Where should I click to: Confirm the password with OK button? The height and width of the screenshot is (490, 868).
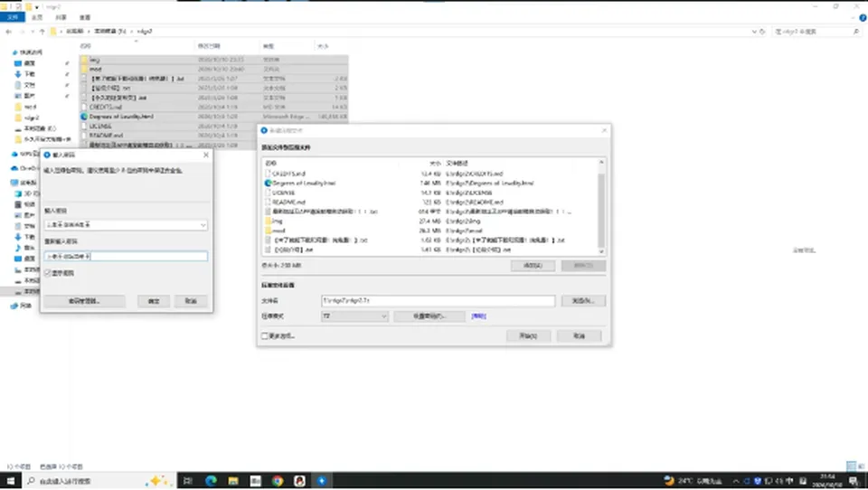[x=154, y=301]
